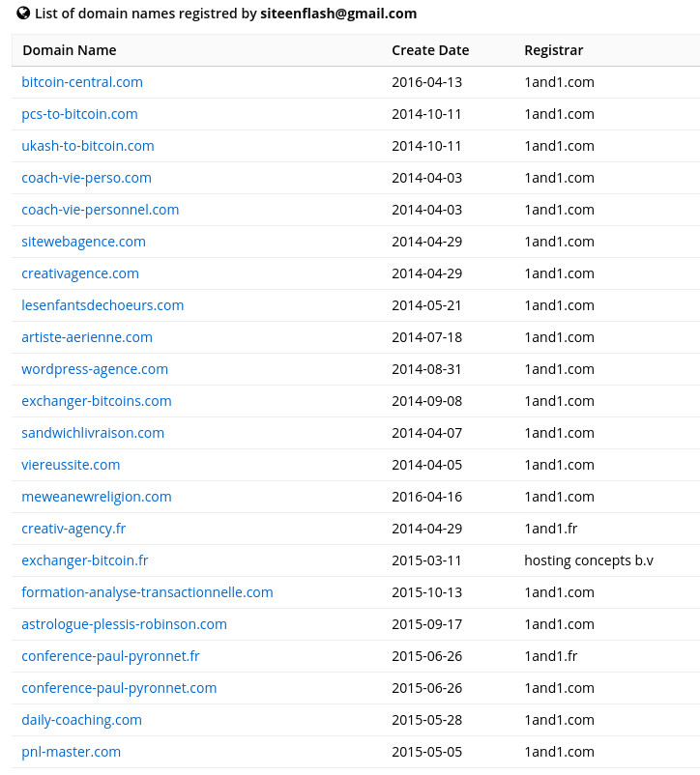
Task: Open lesenfantsdechoeurs.com domain link
Action: pyautogui.click(x=102, y=305)
